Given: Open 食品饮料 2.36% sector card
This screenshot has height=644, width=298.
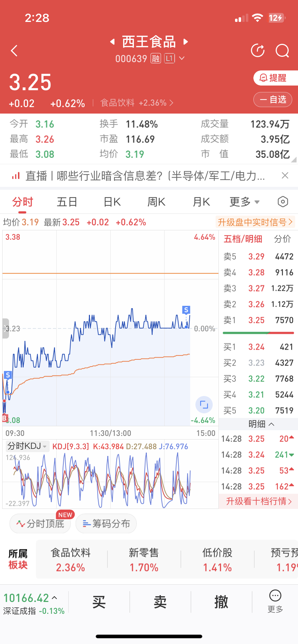Looking at the screenshot, I should 71,560.
